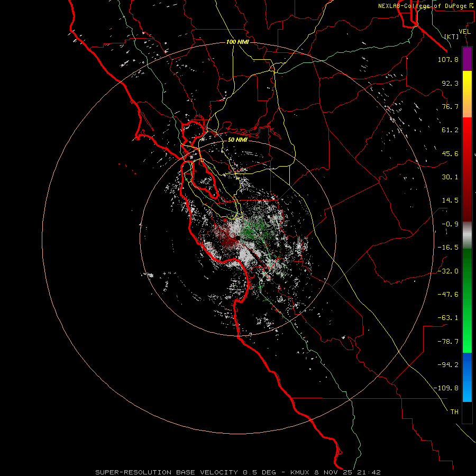Screen dimensions: 476x476
Task: Click the -109.8 scale value
Action: (x=446, y=388)
